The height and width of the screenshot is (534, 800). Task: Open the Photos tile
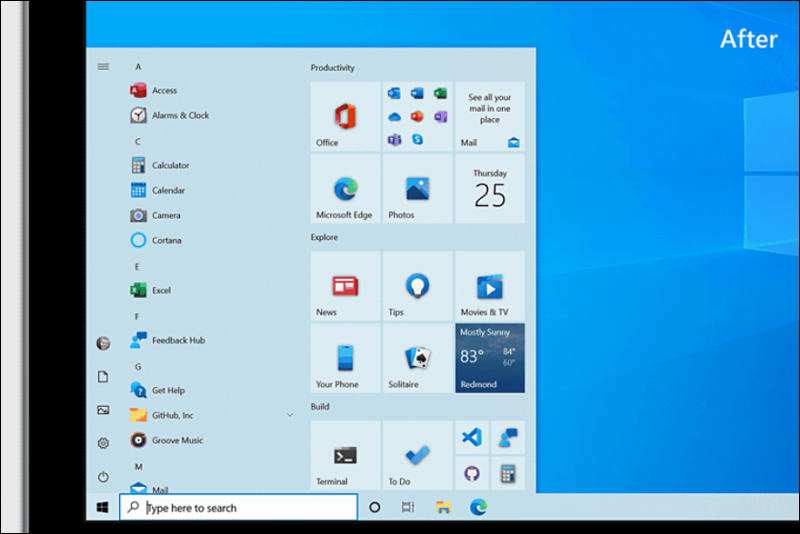(417, 189)
